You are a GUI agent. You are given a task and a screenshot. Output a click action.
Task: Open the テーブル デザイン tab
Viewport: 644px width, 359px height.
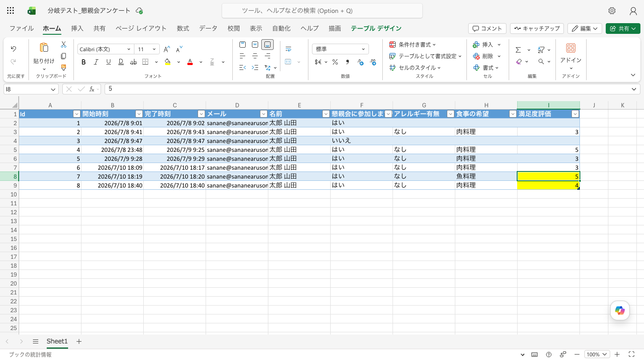click(376, 28)
